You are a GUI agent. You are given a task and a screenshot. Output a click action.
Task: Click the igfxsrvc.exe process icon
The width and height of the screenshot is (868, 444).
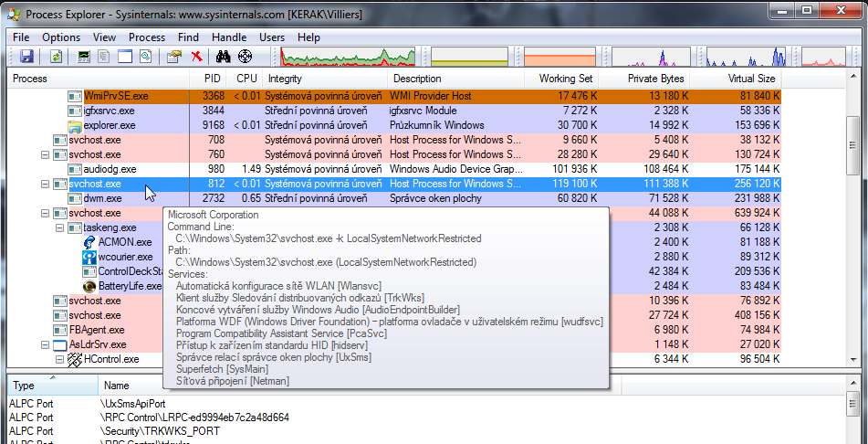[x=75, y=111]
